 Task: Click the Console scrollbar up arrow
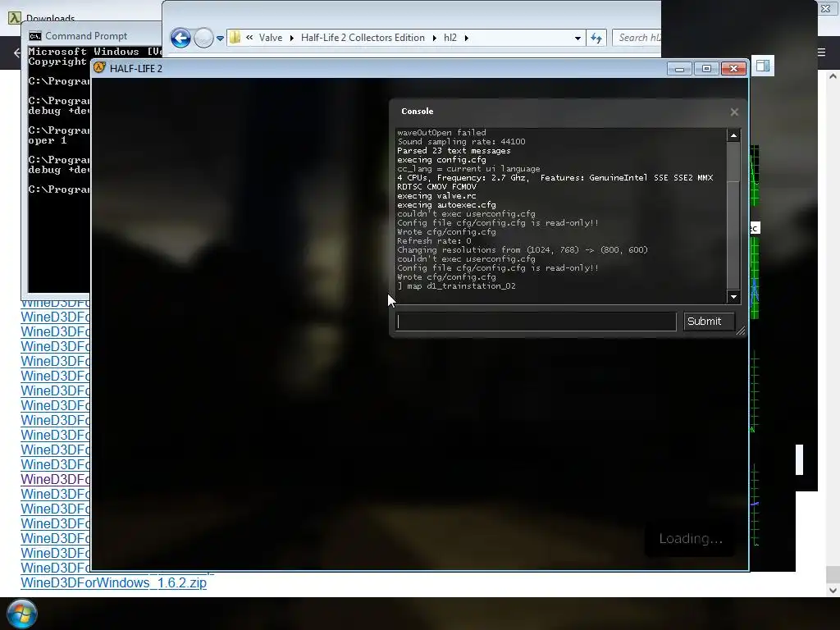click(x=733, y=135)
